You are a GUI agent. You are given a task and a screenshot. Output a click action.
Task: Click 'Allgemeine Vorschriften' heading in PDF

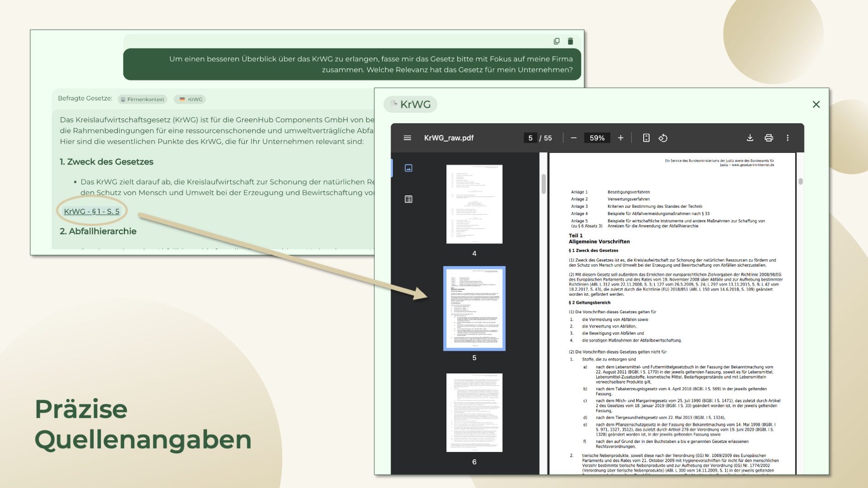coord(599,241)
